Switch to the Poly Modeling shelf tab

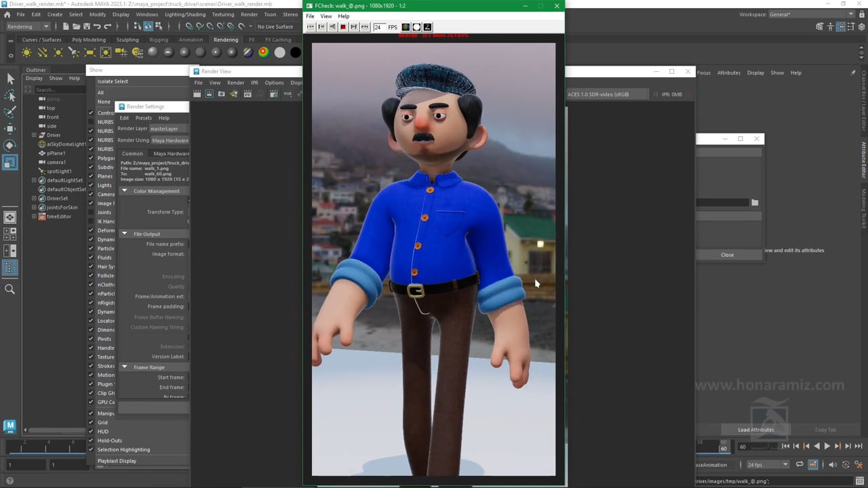[89, 39]
